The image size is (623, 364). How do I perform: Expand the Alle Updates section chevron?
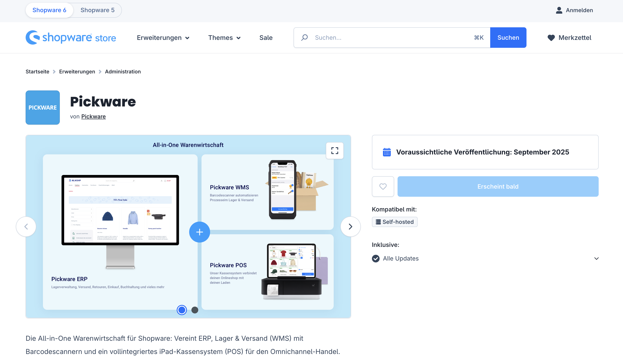click(x=596, y=258)
